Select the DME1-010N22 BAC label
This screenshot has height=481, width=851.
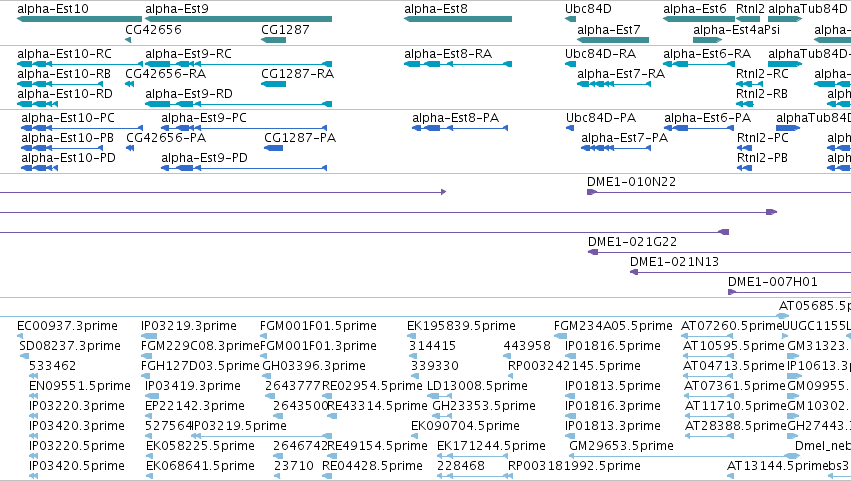[x=632, y=181]
